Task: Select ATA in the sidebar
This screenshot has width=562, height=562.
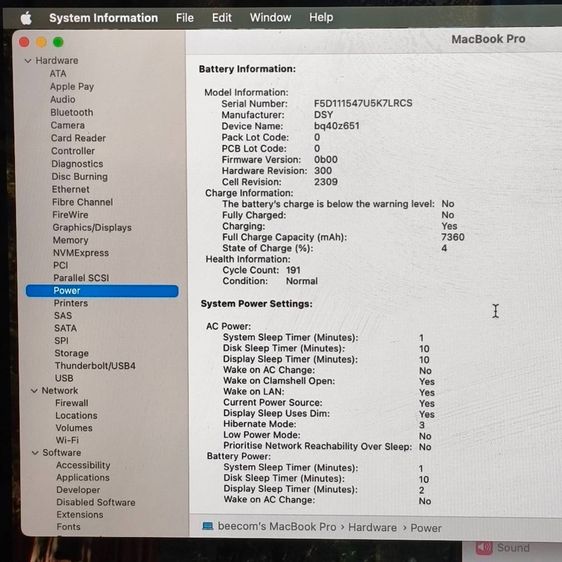Action: 58,73
